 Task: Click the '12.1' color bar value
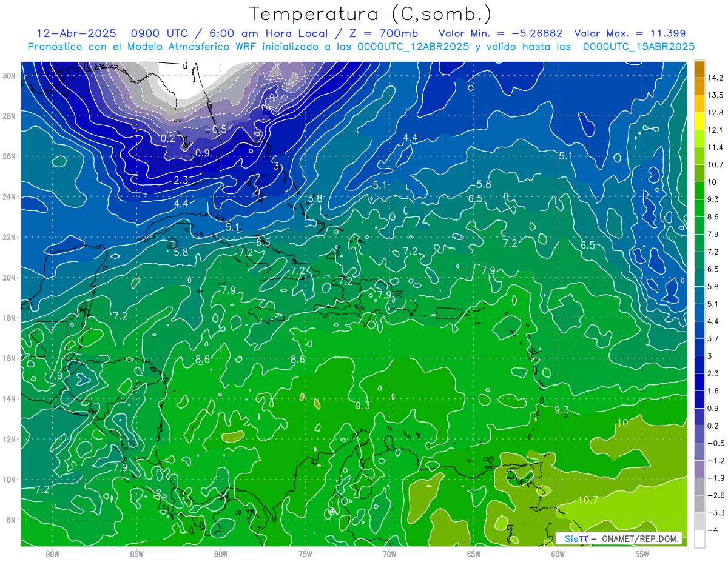[715, 130]
